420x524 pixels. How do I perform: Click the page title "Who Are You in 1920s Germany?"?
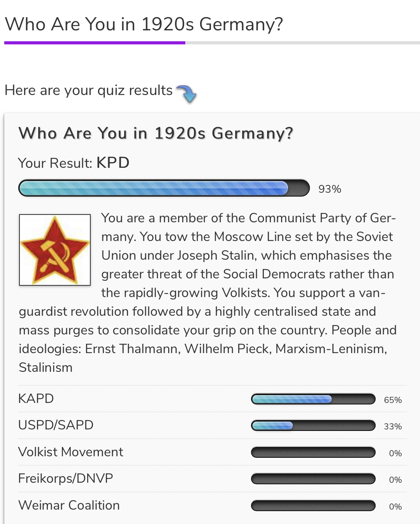[x=144, y=24]
